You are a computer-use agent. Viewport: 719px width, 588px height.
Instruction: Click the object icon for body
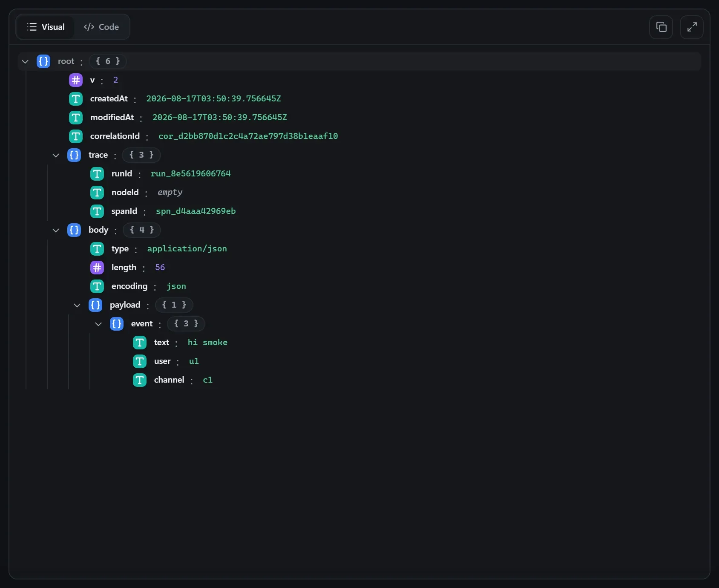click(74, 230)
